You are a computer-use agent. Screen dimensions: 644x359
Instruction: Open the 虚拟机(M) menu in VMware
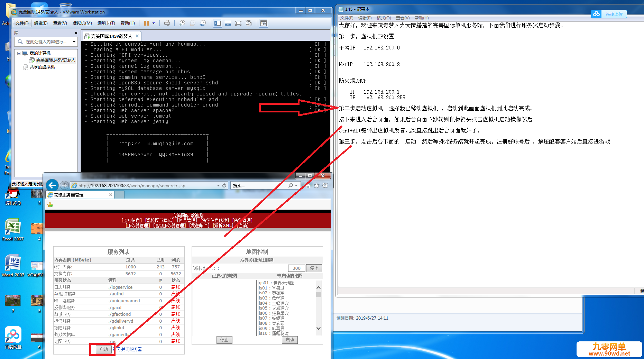tap(82, 23)
